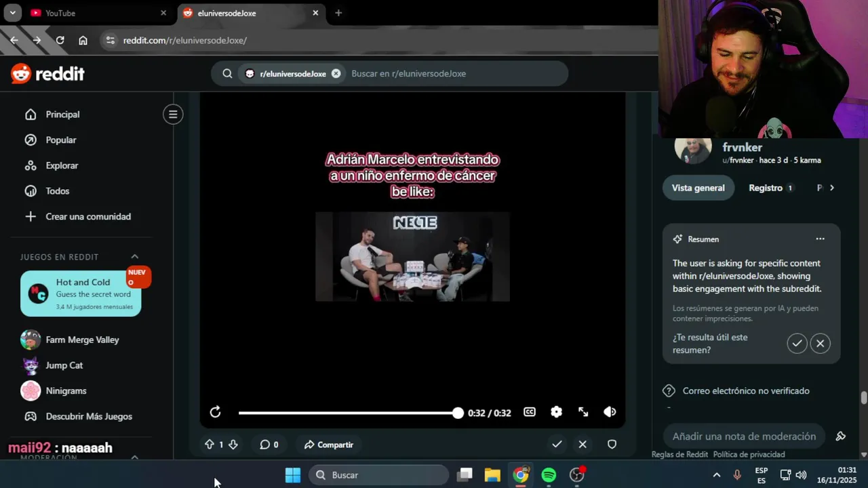Upvote the post
This screenshot has height=488, width=868.
[209, 445]
